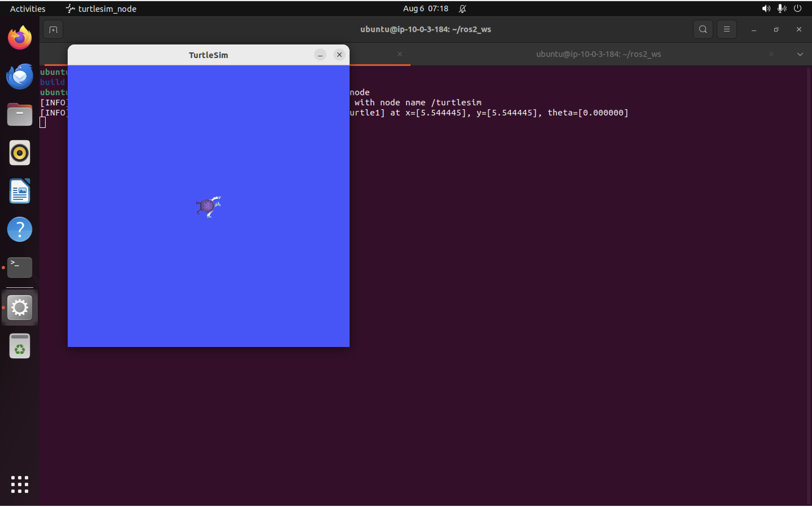Switch to the ubuntu@ip-10-0-3-184 terminal tab

(598, 54)
